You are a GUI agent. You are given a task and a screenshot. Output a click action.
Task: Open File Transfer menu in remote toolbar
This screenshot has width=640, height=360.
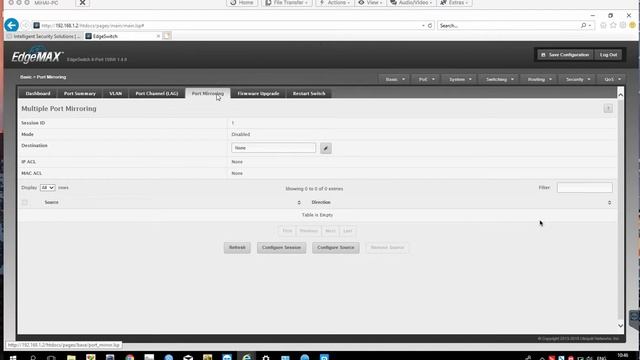click(287, 3)
